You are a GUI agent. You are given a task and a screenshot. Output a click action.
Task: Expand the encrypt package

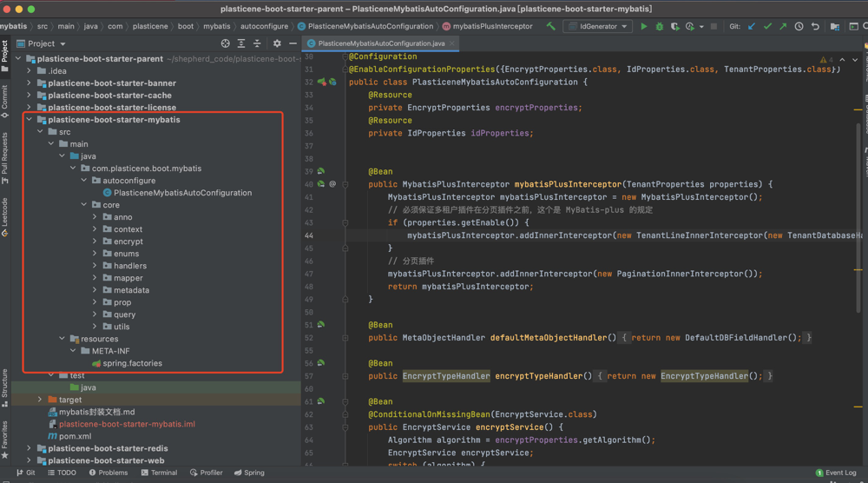point(95,241)
